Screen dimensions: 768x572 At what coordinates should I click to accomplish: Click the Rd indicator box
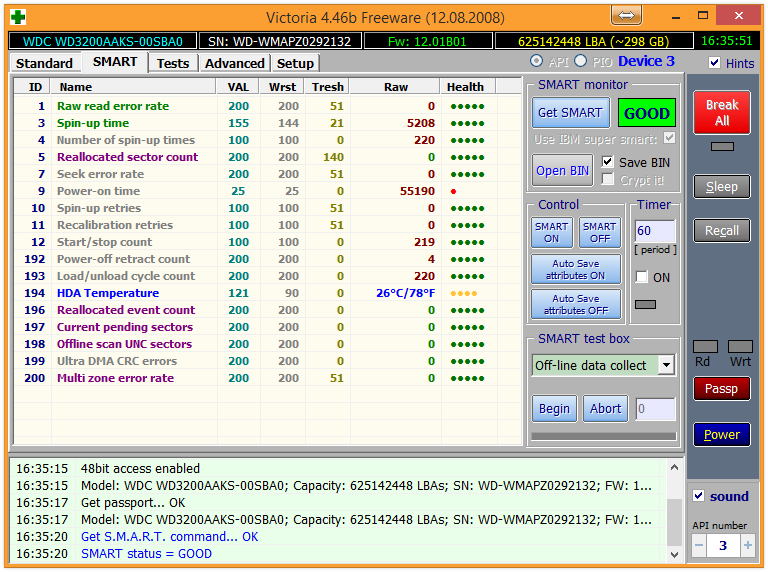click(x=705, y=347)
